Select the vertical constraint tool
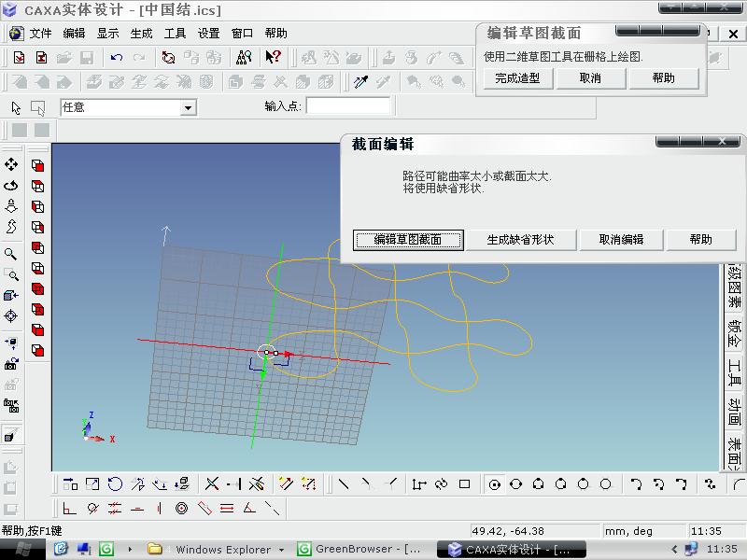Viewport: 747px width, 560px height. [x=160, y=509]
